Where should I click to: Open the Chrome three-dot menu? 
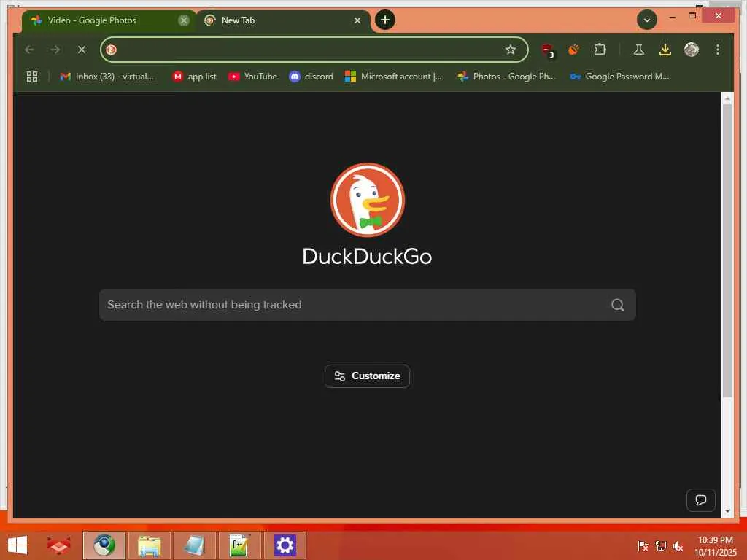[718, 50]
